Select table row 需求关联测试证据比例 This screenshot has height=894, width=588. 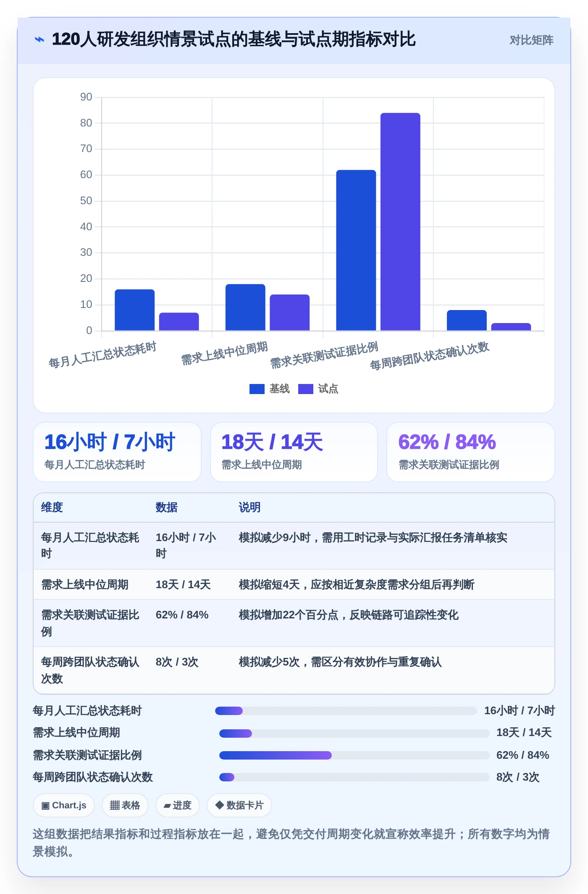pyautogui.click(x=294, y=623)
